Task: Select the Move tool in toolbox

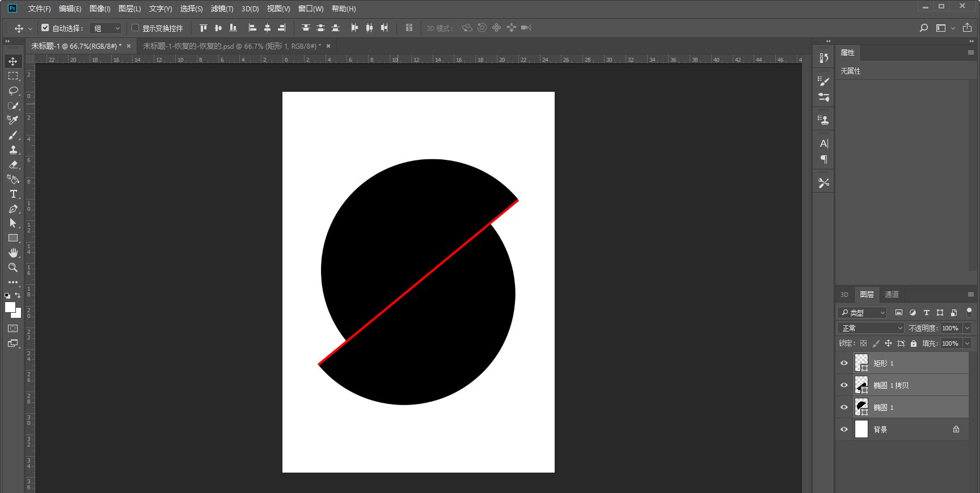Action: tap(13, 61)
